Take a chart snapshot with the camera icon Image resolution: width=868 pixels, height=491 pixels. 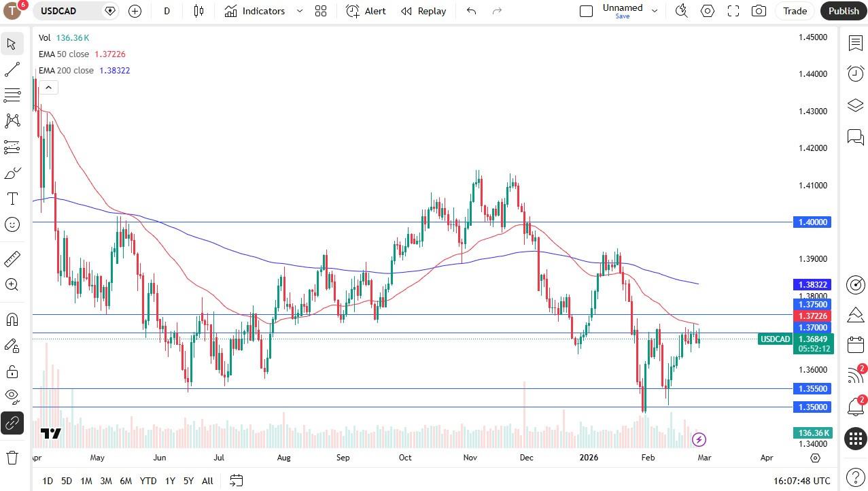[x=759, y=11]
